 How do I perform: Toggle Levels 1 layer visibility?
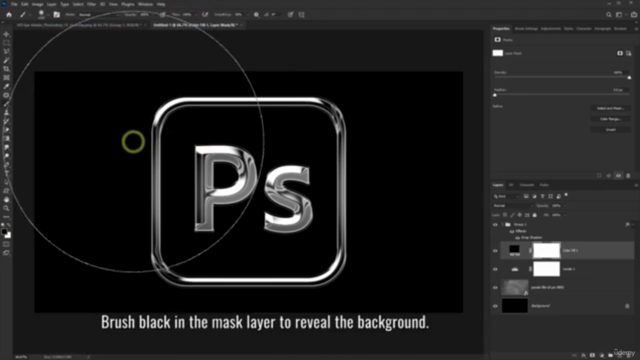495,269
